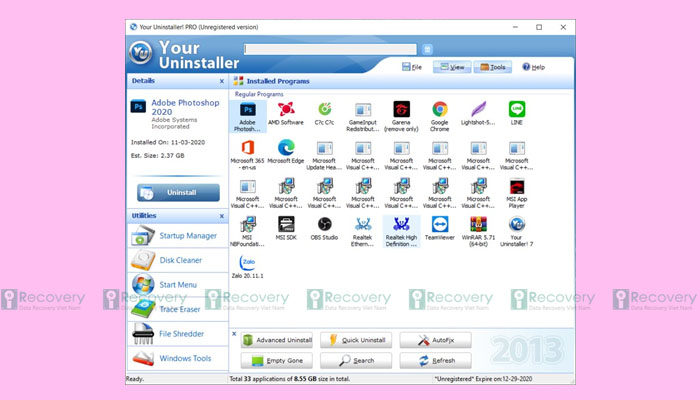The image size is (700, 400).
Task: Click the Advanced Uninstall button
Action: (276, 340)
